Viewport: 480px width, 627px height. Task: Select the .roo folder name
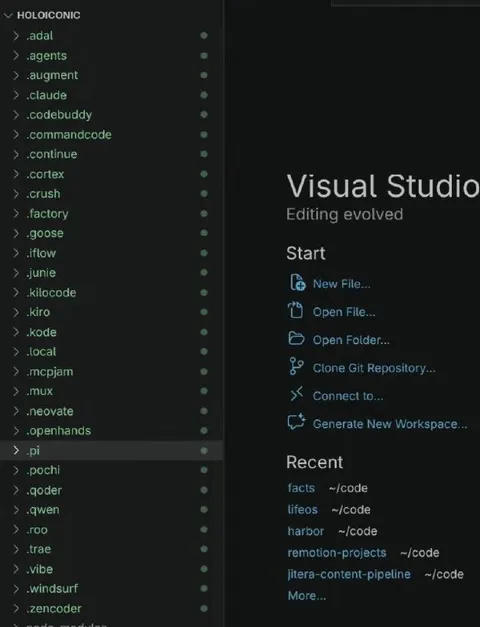tap(37, 530)
